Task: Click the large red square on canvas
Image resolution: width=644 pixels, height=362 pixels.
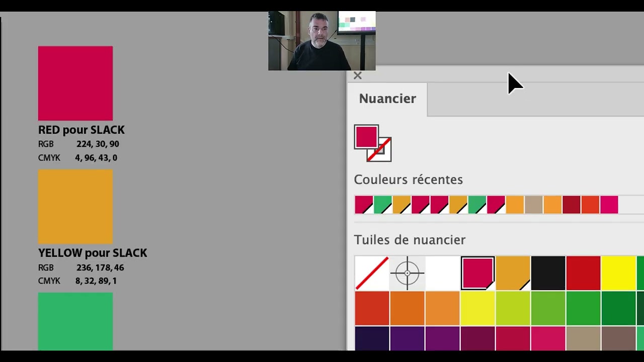Action: pos(75,83)
